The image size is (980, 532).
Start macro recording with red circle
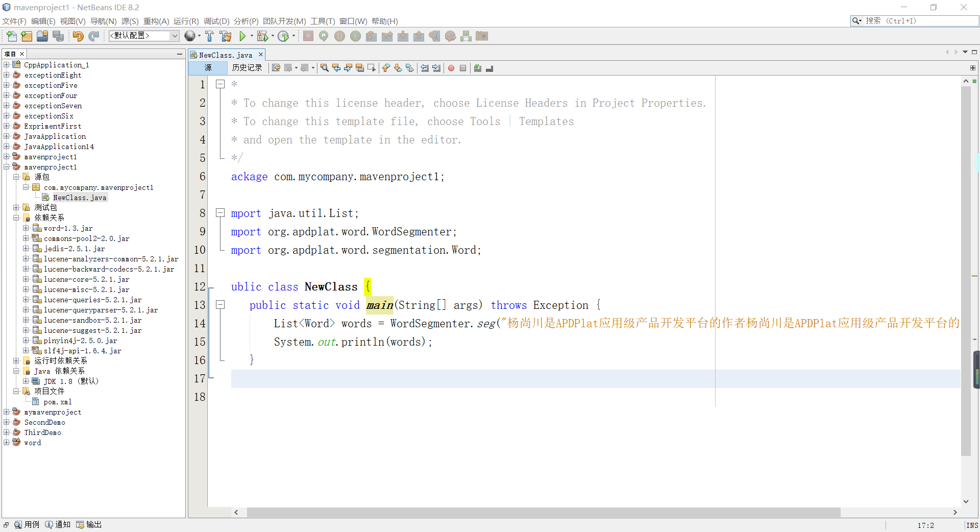(451, 68)
